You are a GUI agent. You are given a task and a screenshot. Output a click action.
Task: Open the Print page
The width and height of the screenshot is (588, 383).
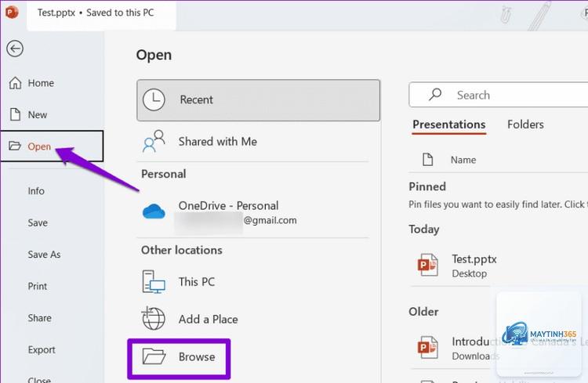point(37,287)
